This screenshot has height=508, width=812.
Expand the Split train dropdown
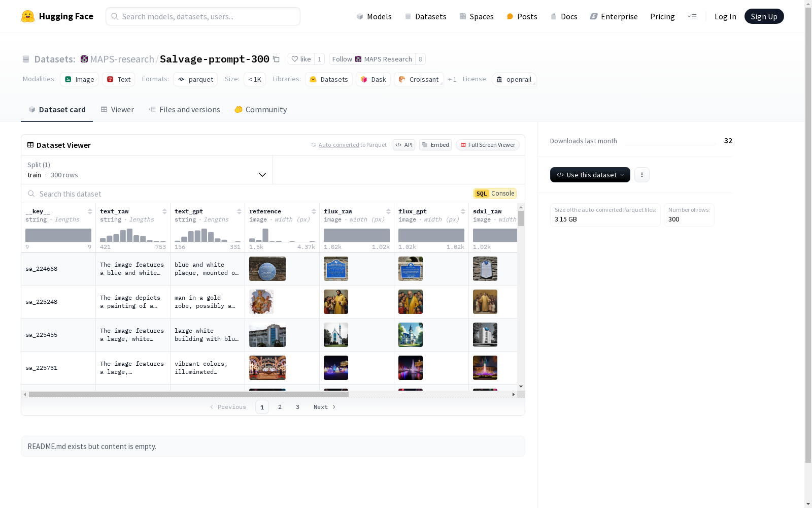[x=147, y=170]
